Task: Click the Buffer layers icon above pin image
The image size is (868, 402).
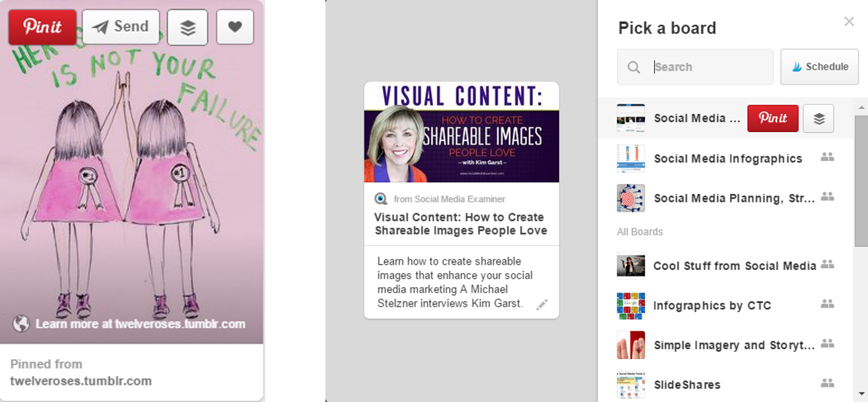Action: tap(187, 27)
